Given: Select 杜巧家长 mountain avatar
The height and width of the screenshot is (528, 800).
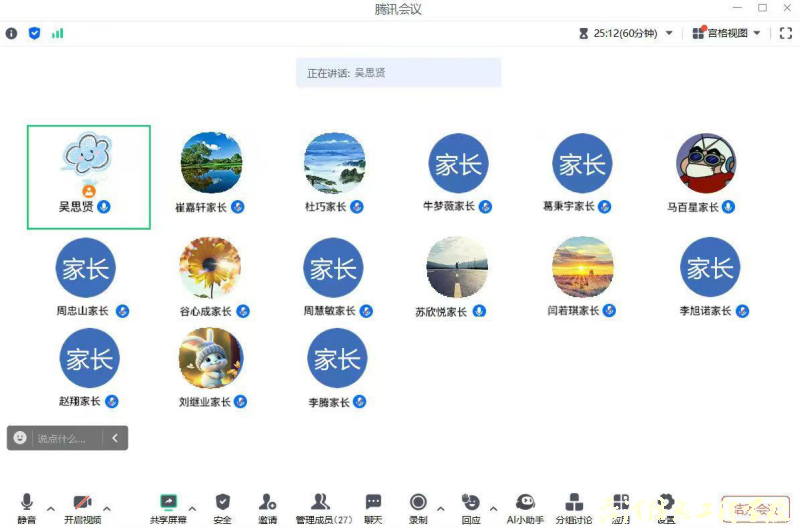Looking at the screenshot, I should [335, 163].
